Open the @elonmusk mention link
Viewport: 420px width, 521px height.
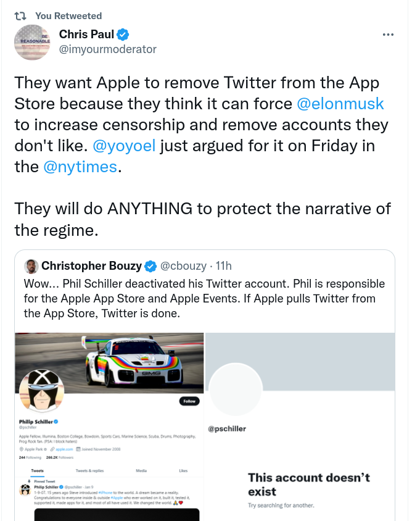(x=340, y=103)
